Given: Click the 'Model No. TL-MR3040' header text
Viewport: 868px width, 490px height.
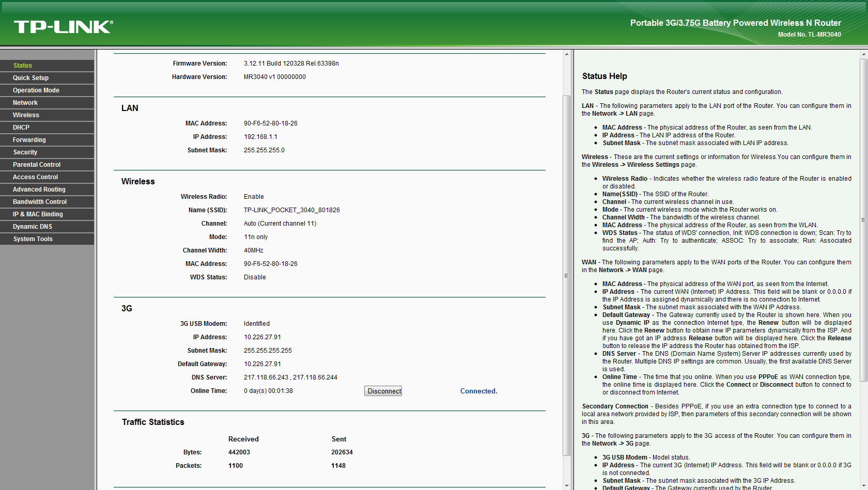Looking at the screenshot, I should tap(810, 35).
